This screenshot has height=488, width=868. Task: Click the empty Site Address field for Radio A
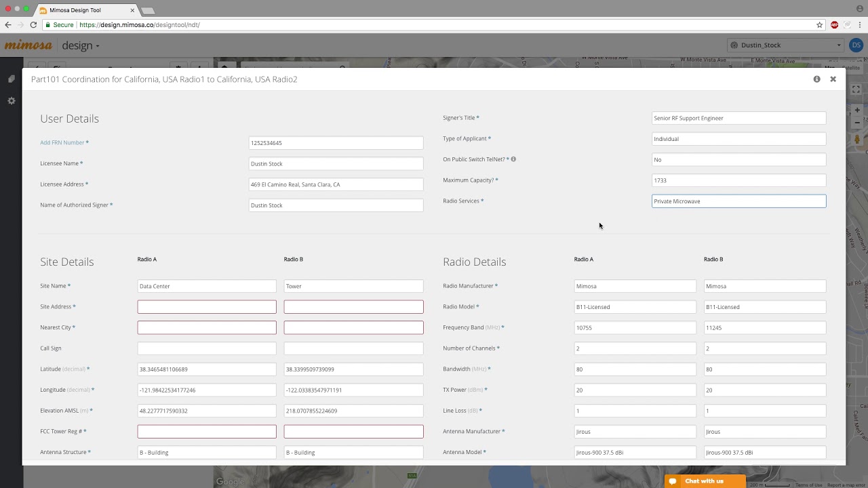[207, 307]
